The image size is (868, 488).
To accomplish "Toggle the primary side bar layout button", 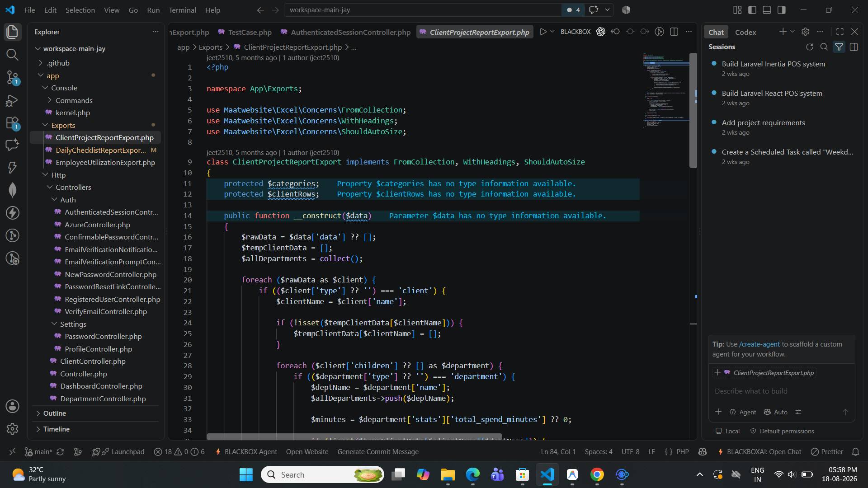I will [x=752, y=10].
